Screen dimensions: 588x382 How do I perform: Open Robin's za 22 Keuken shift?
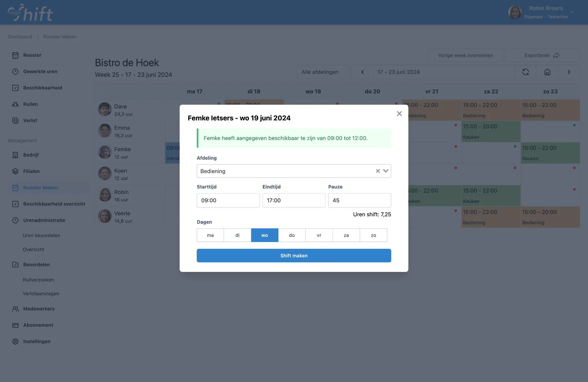pyautogui.click(x=491, y=196)
